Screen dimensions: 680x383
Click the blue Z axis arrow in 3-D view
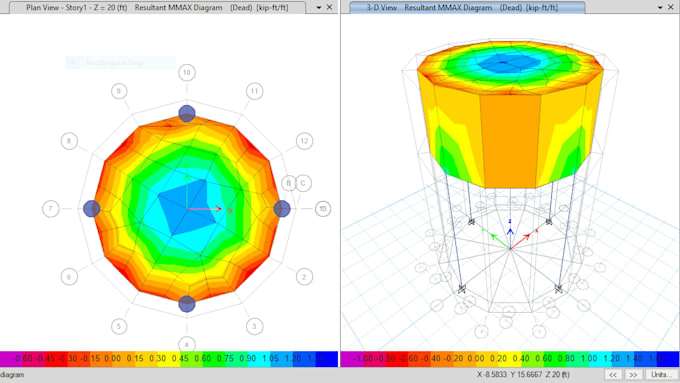click(x=510, y=232)
